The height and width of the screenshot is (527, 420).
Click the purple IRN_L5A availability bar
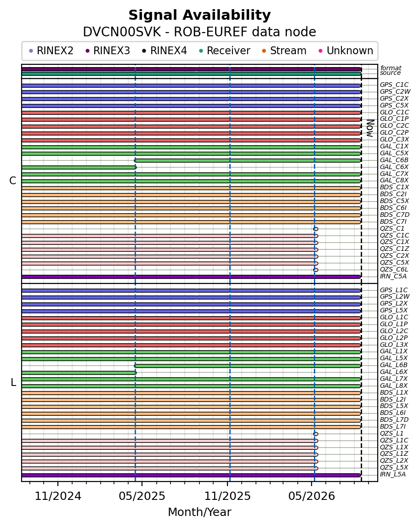[191, 475]
